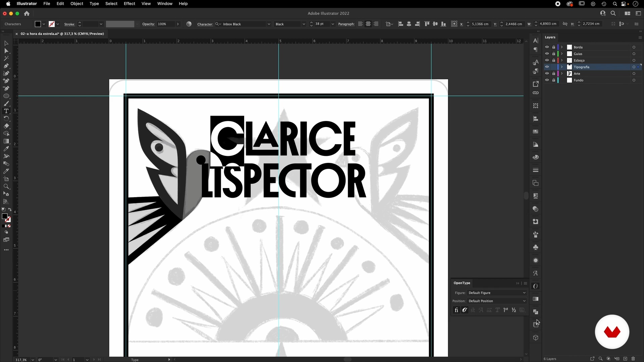Image resolution: width=644 pixels, height=362 pixels.
Task: Hide the Esboço layer
Action: click(547, 60)
